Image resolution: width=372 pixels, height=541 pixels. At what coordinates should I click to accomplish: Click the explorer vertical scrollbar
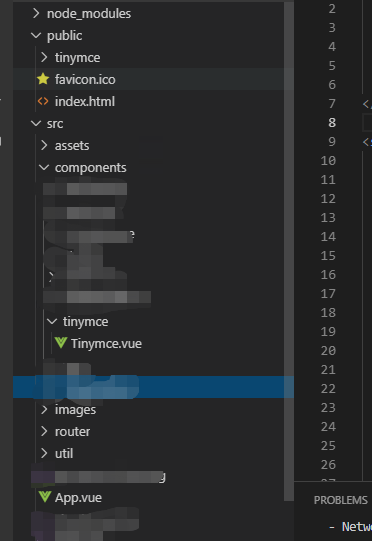coord(289,252)
